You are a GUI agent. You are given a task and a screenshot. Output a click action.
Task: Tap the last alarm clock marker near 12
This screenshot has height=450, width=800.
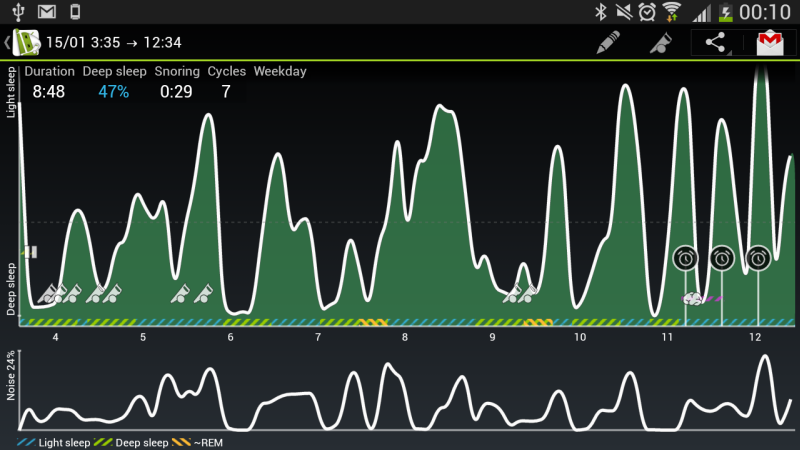tap(758, 258)
